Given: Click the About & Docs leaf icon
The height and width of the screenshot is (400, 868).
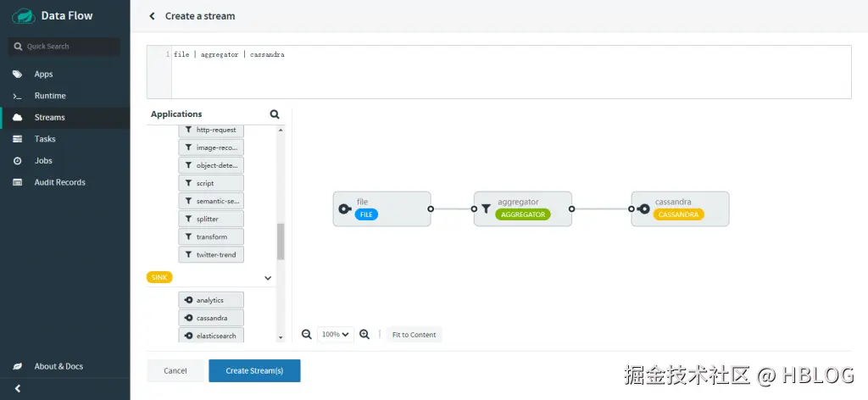Looking at the screenshot, I should (18, 366).
